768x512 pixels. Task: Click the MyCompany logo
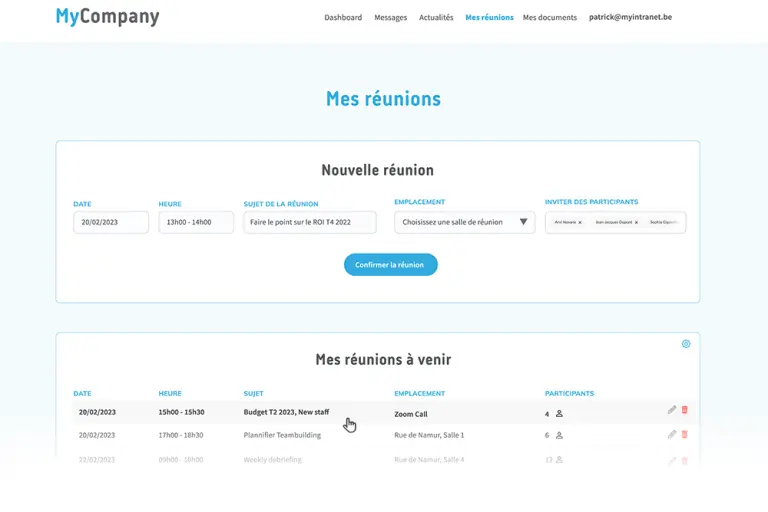click(107, 16)
